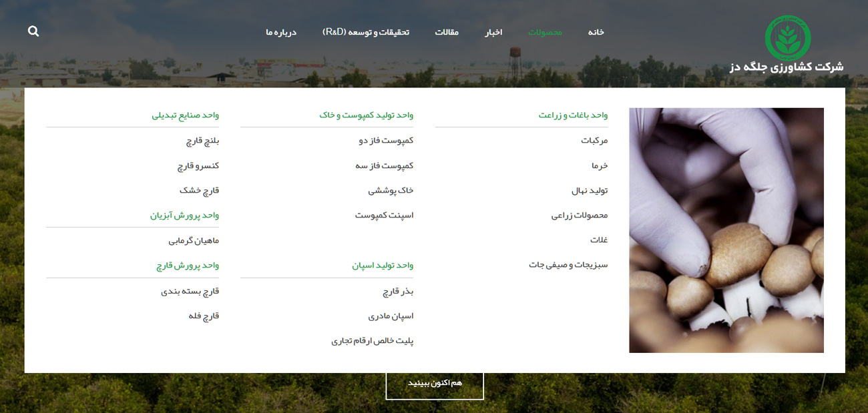Open واحد باغات و زراعت heading
Screen dimensions: 868x413
[573, 115]
